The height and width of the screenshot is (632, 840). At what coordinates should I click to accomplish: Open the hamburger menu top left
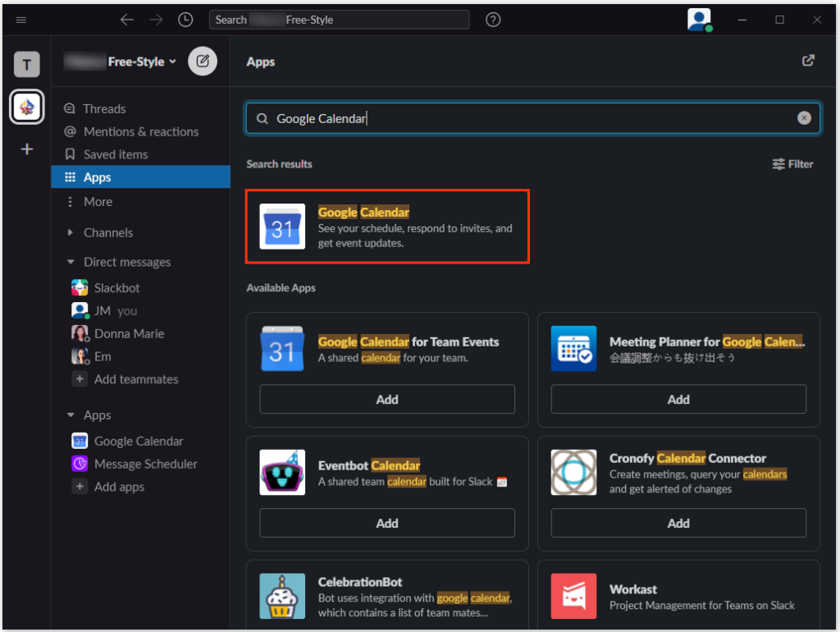(x=21, y=19)
